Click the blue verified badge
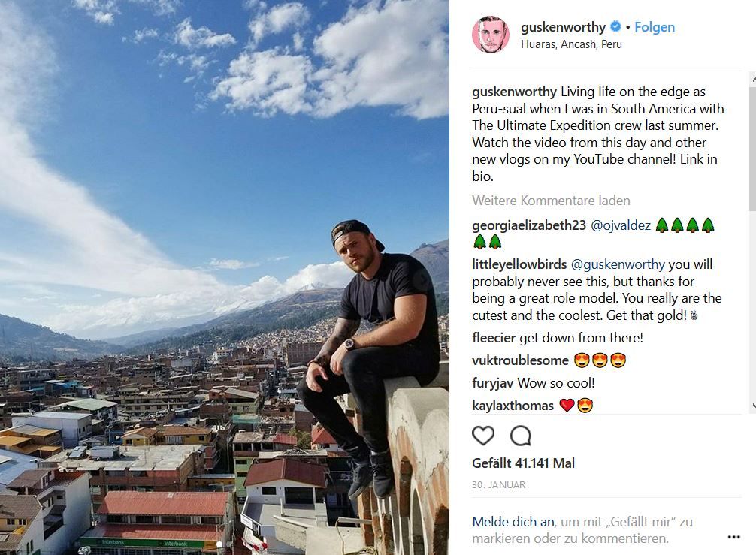This screenshot has height=555, width=756. [615, 26]
